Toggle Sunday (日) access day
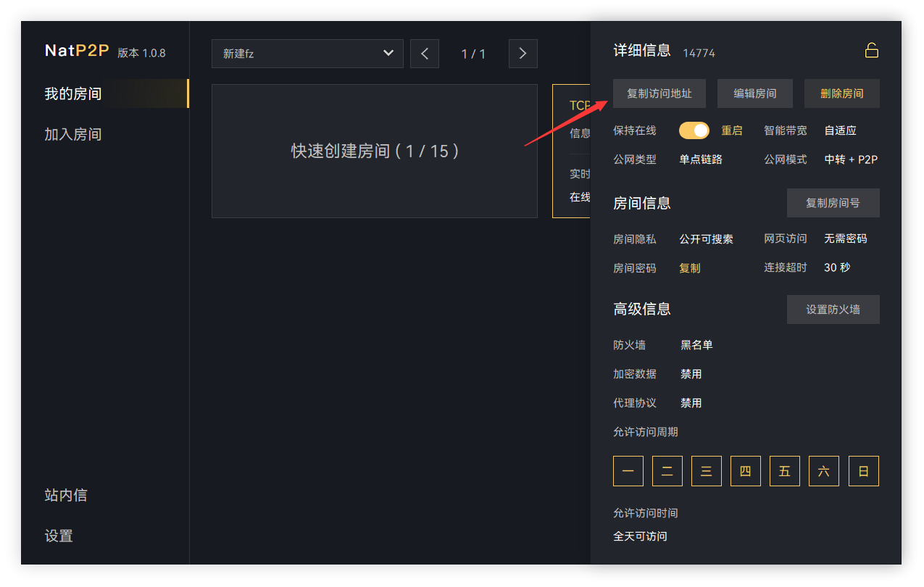The height and width of the screenshot is (587, 924). 863,471
